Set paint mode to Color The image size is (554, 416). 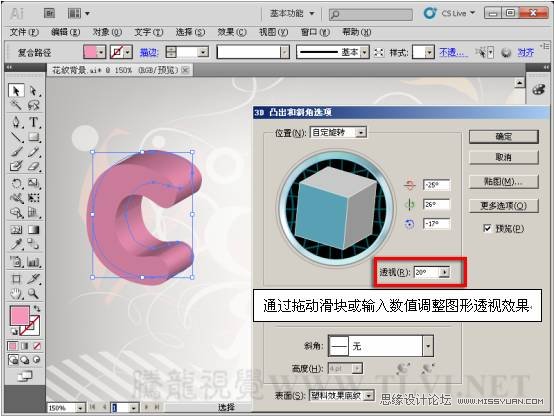(13, 346)
